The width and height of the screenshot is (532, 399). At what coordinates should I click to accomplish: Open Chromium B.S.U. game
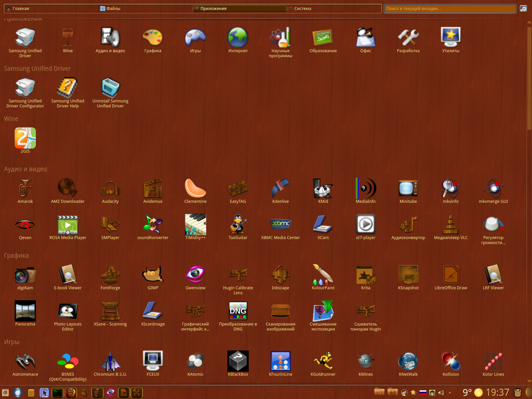point(110,364)
